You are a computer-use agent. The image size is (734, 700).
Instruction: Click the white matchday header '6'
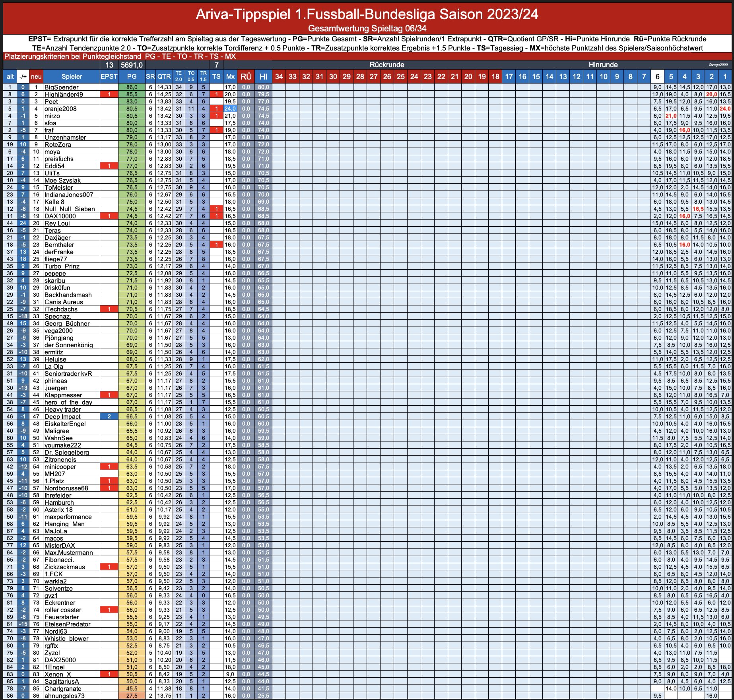[x=657, y=77]
